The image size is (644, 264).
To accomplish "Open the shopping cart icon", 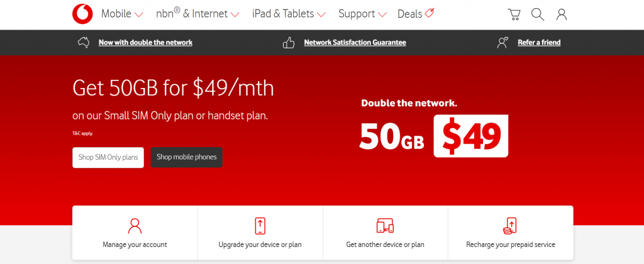I will pyautogui.click(x=514, y=14).
